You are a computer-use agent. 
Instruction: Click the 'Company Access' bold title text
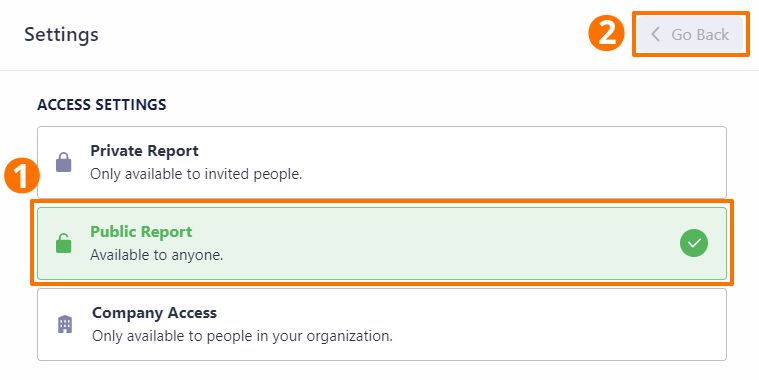pos(154,313)
